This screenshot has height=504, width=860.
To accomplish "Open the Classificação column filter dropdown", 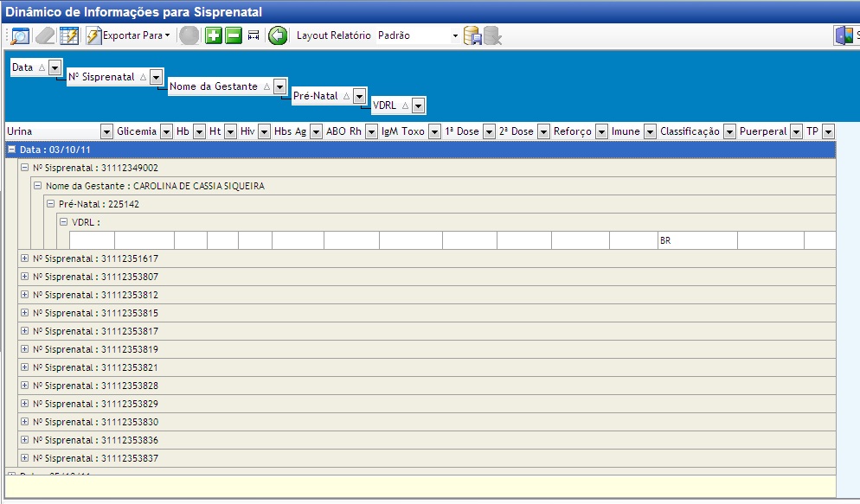I will (x=729, y=131).
